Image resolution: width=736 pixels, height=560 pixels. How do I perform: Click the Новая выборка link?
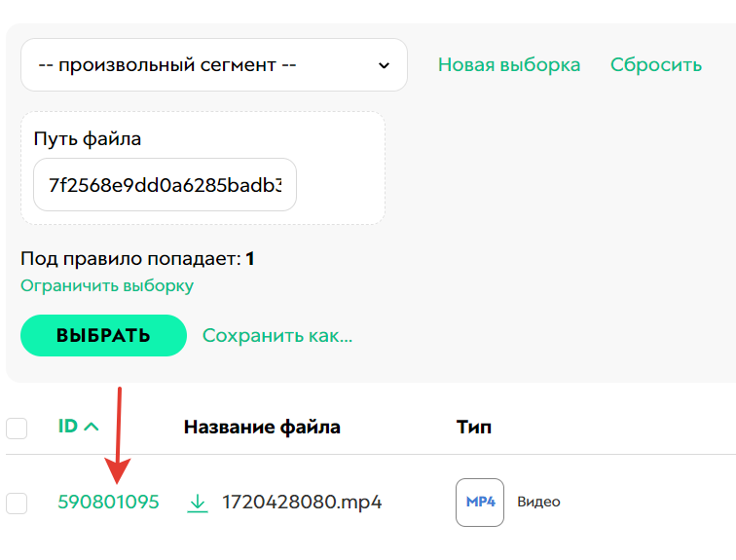[x=509, y=65]
